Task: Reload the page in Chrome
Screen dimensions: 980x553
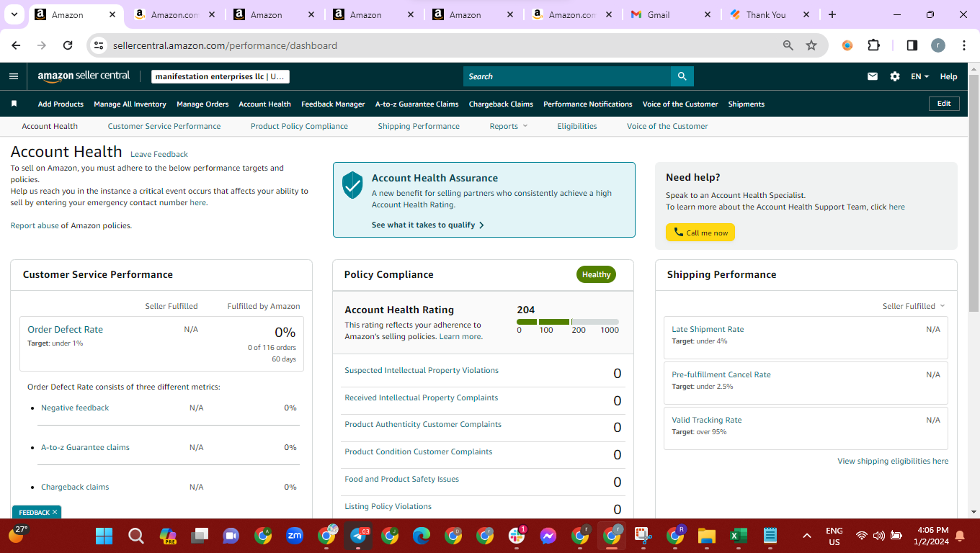Action: 68,45
